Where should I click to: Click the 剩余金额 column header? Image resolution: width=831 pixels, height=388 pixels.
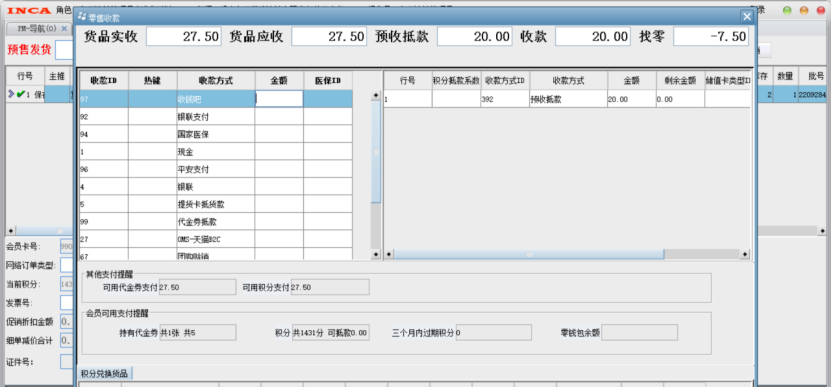click(680, 81)
